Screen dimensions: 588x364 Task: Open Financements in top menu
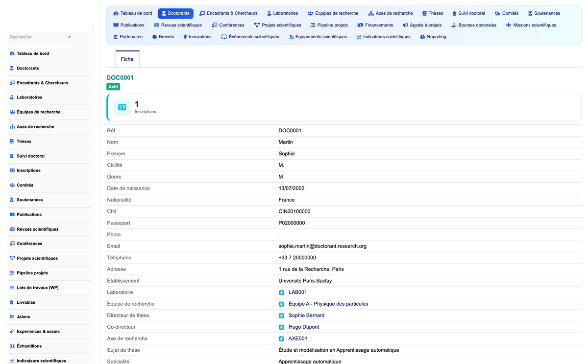click(x=375, y=25)
